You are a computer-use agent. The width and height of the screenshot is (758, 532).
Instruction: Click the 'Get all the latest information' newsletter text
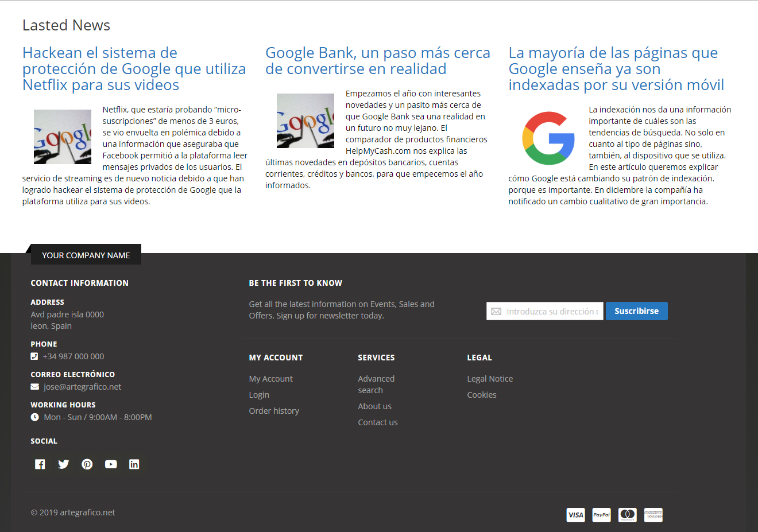point(342,310)
